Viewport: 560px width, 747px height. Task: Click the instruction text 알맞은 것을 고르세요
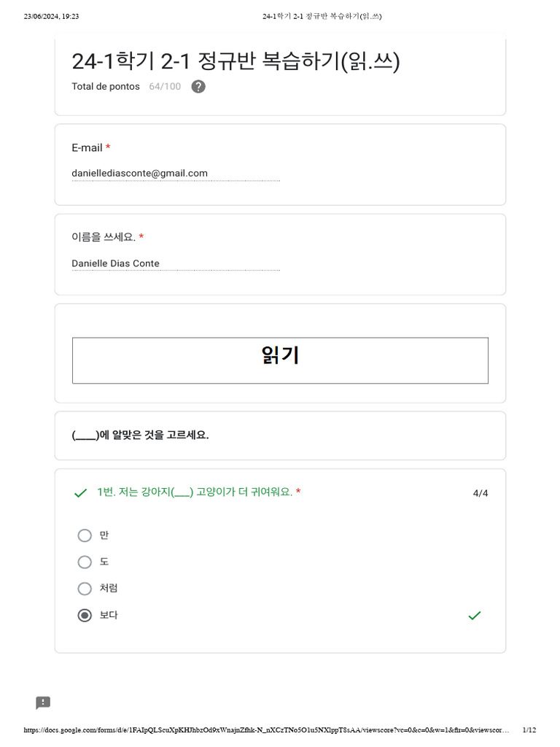[140, 435]
